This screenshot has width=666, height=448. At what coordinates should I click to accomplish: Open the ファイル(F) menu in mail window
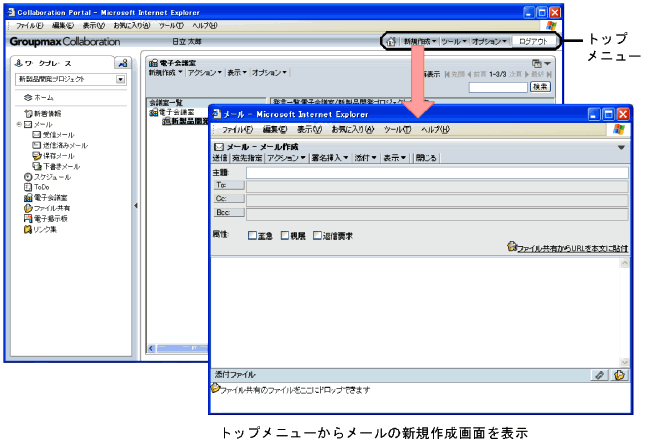237,130
